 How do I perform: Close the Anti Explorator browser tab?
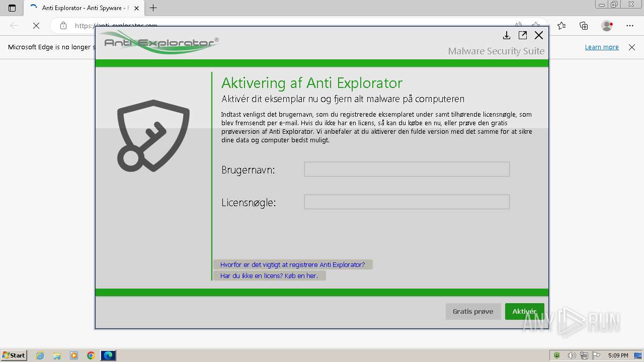(x=136, y=8)
